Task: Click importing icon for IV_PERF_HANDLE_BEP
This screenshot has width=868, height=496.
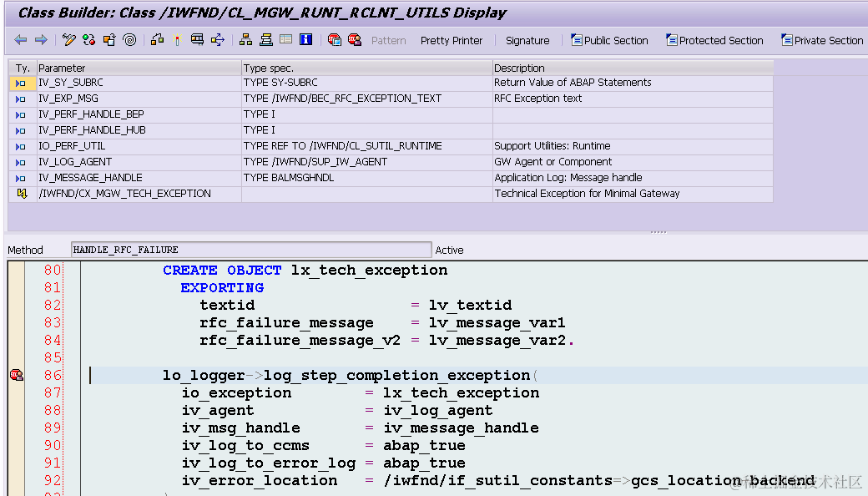Action: tap(21, 115)
